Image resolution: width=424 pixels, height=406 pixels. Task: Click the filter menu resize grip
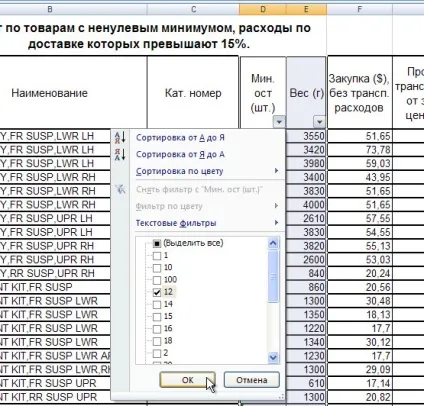(x=281, y=396)
